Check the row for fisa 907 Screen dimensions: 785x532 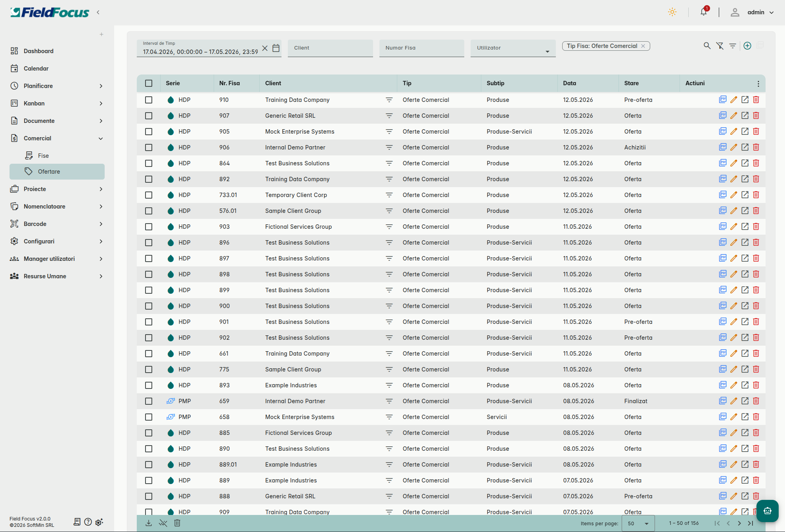(x=149, y=116)
